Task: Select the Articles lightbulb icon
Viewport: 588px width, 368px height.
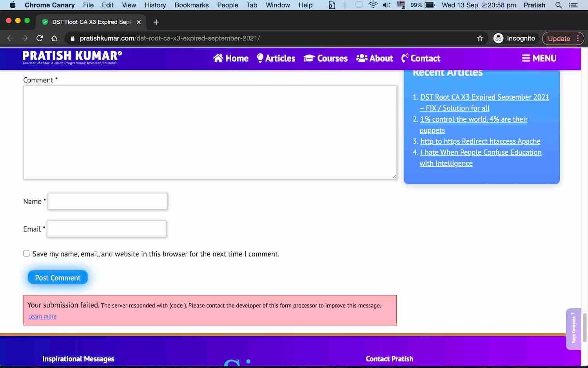Action: 260,58
